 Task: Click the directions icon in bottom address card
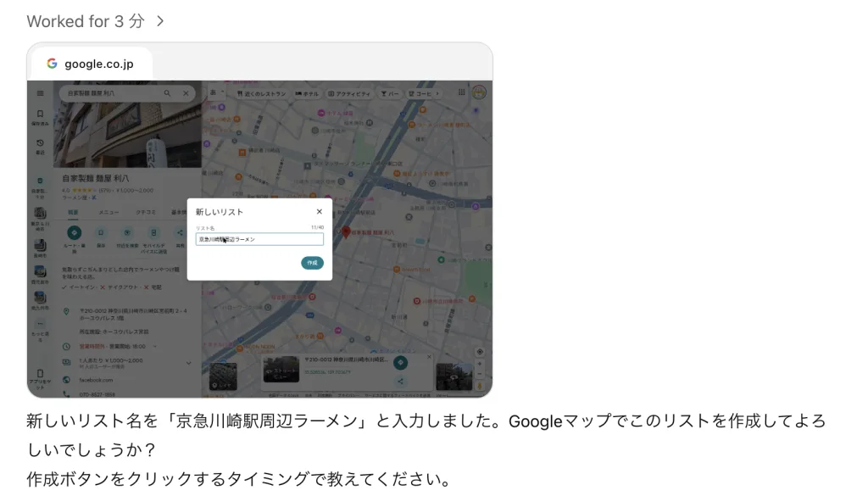point(400,363)
